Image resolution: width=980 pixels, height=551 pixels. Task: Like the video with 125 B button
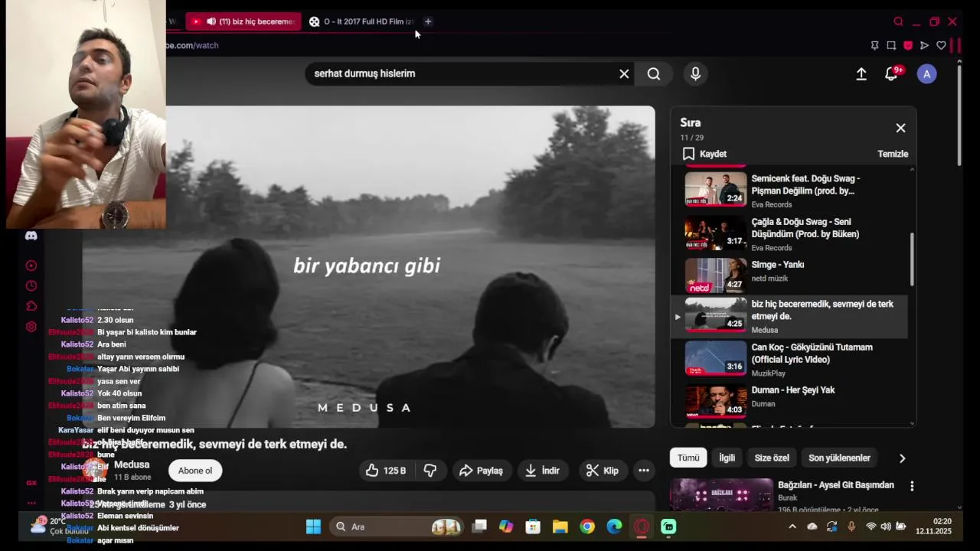(386, 471)
